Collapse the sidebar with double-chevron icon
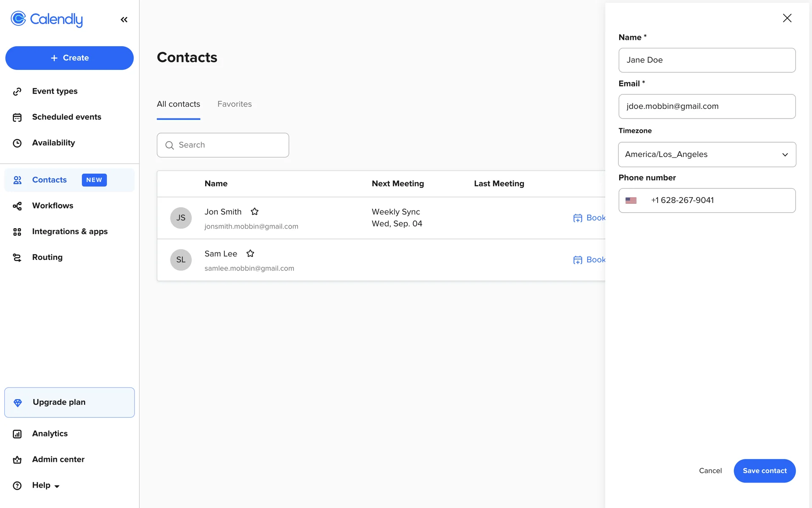Viewport: 812px width, 508px height. 124,19
